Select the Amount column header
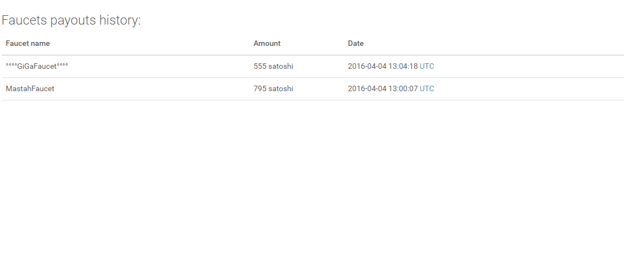This screenshot has height=262, width=644. (267, 44)
